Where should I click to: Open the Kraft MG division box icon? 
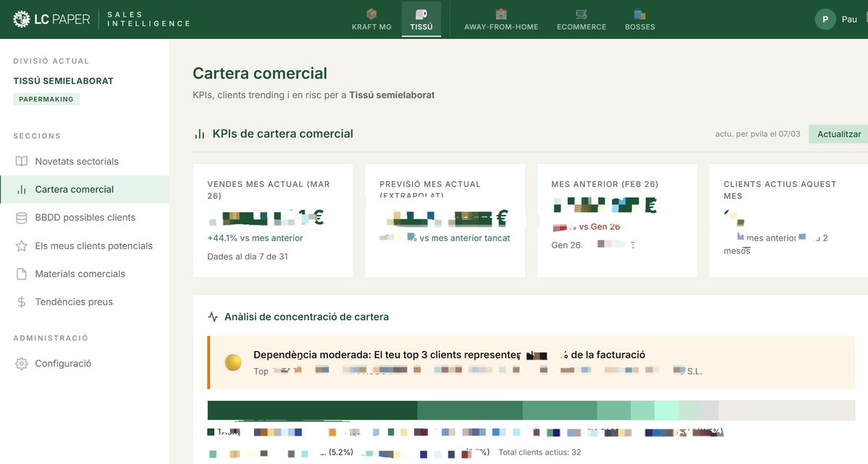[371, 14]
